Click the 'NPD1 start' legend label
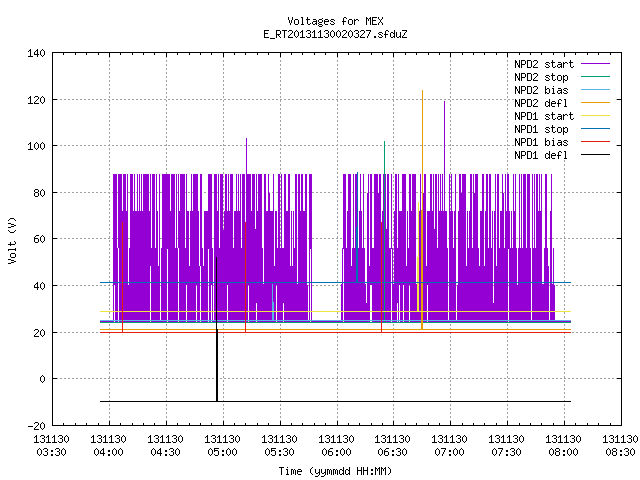Image resolution: width=640 pixels, height=480 pixels. point(544,116)
